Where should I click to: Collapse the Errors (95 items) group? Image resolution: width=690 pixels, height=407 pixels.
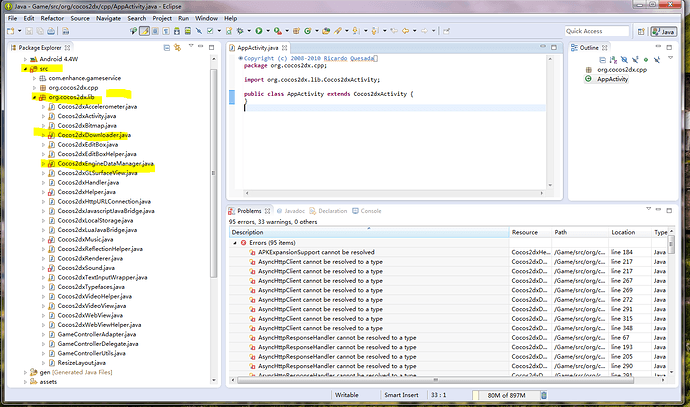point(233,243)
